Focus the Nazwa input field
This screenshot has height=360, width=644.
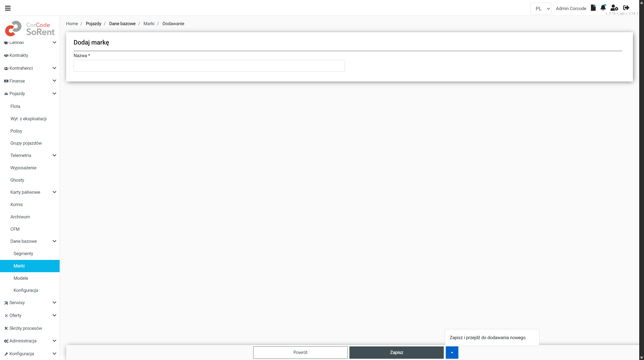pos(209,66)
